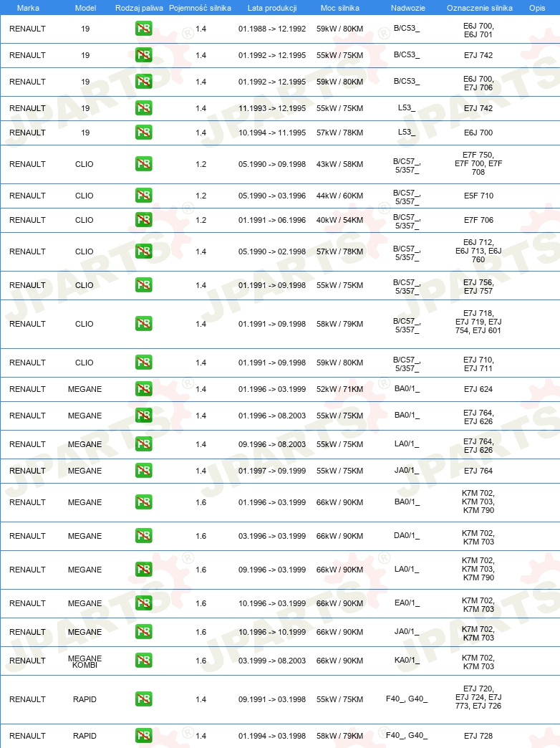
Task: Click the Oznaczenie silnika column header
Action: [479, 8]
